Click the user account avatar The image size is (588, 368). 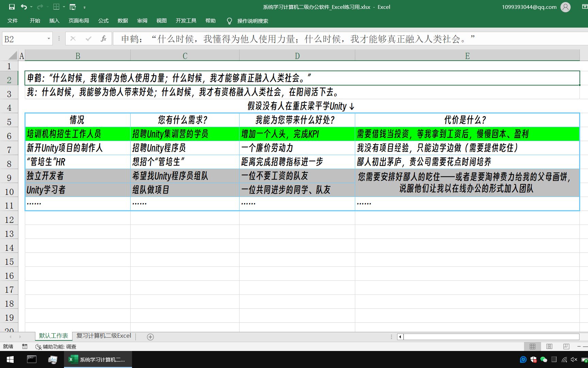(x=566, y=7)
